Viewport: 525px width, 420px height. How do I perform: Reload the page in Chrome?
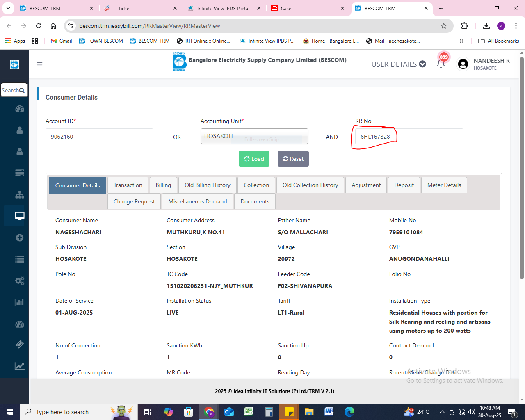click(x=39, y=26)
